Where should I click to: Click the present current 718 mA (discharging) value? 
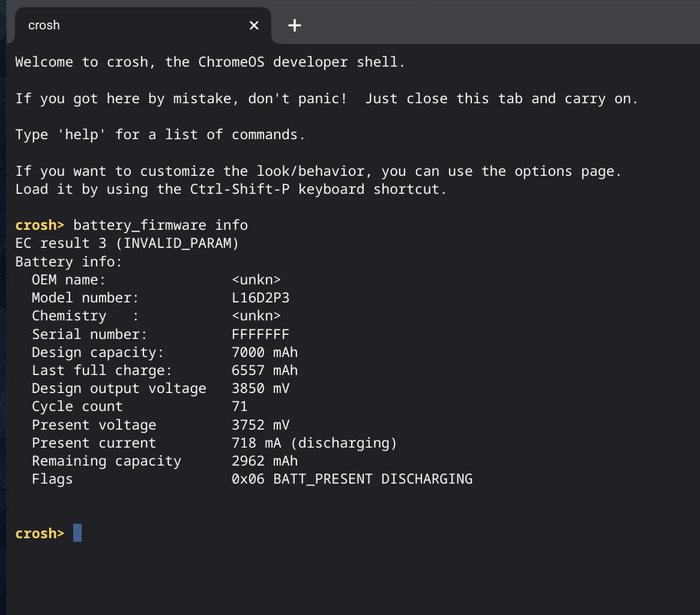coord(314,443)
